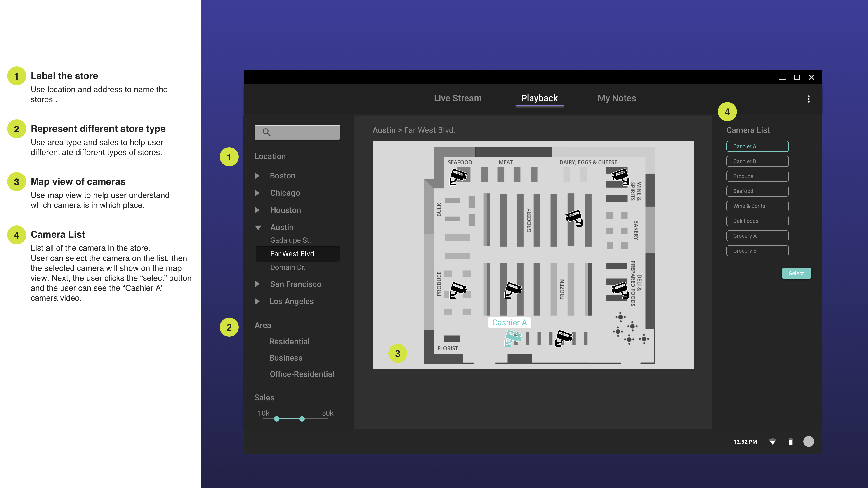Expand the San Francisco location

(257, 284)
